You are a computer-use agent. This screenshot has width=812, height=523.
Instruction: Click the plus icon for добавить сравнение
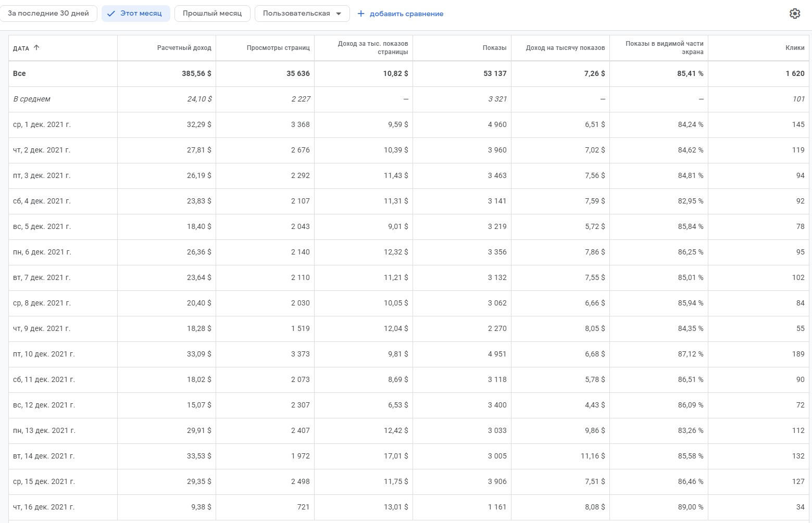pyautogui.click(x=361, y=14)
